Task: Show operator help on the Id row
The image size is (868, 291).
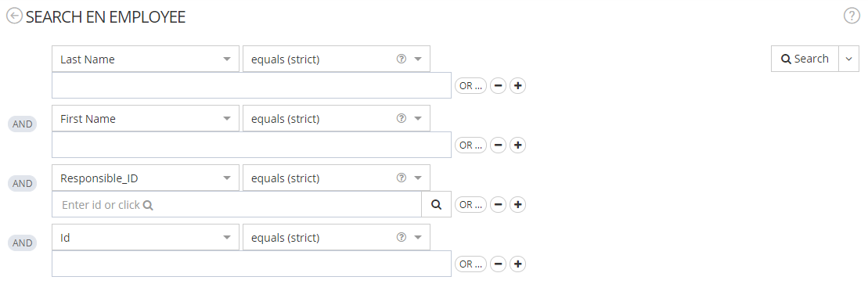Action: click(x=402, y=237)
